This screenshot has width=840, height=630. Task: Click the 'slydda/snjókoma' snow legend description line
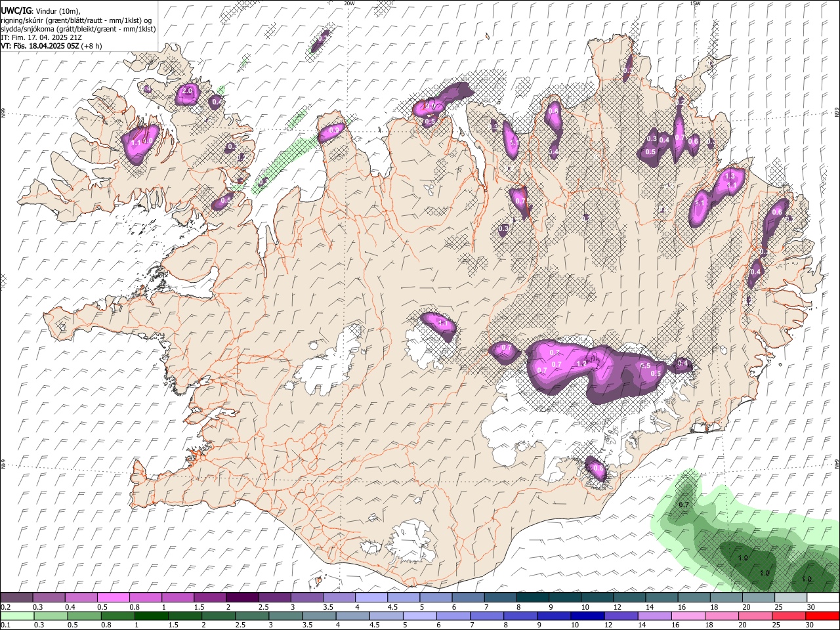pyautogui.click(x=78, y=29)
